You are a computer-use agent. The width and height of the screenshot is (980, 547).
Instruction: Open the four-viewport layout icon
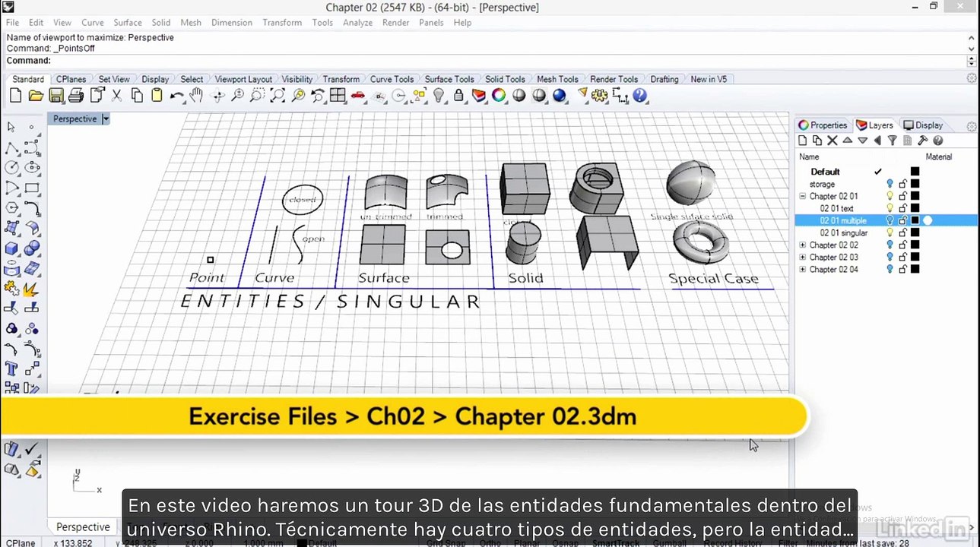coord(338,96)
